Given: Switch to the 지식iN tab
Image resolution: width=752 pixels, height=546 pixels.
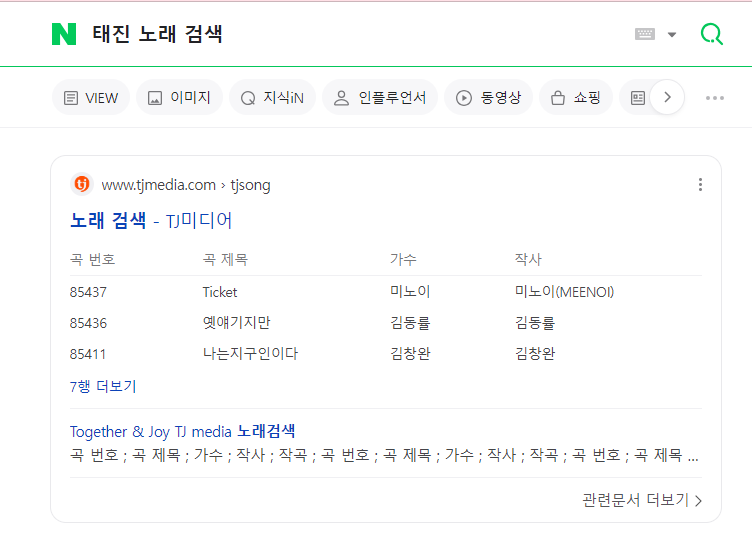Looking at the screenshot, I should 272,98.
